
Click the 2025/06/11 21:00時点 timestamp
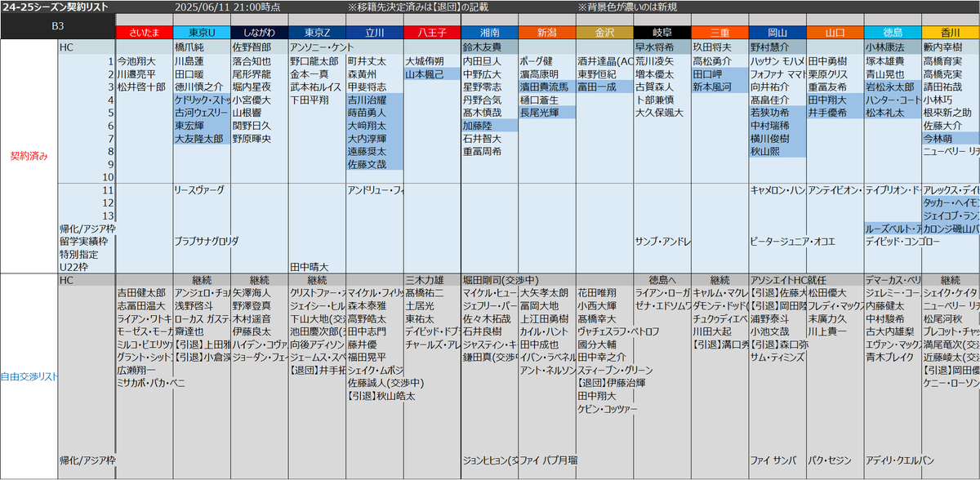pos(228,7)
